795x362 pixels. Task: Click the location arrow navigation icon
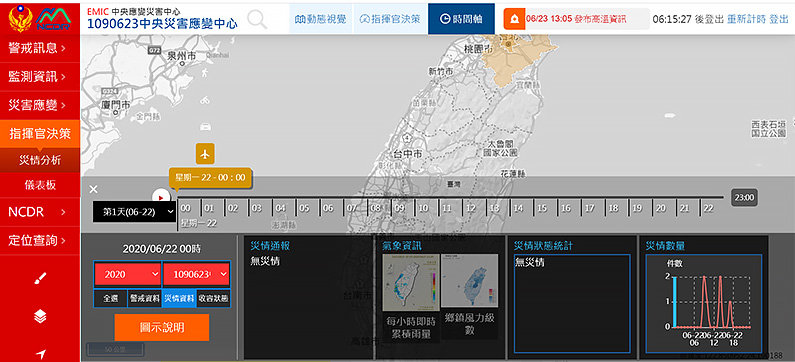pyautogui.click(x=40, y=354)
